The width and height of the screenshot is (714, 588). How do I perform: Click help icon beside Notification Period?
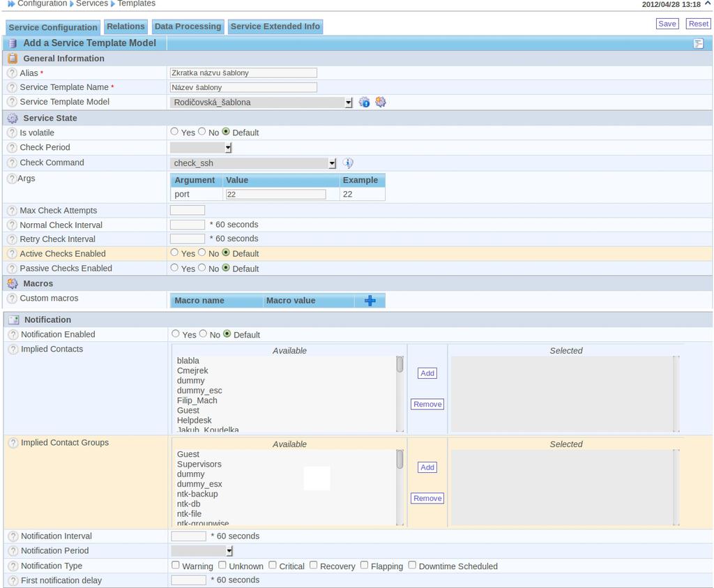click(13, 551)
